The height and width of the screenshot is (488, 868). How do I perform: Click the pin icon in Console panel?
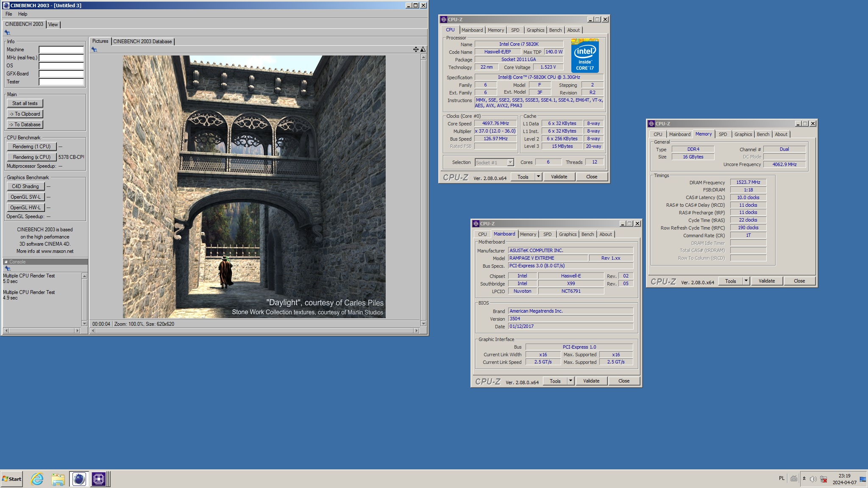pos(7,269)
